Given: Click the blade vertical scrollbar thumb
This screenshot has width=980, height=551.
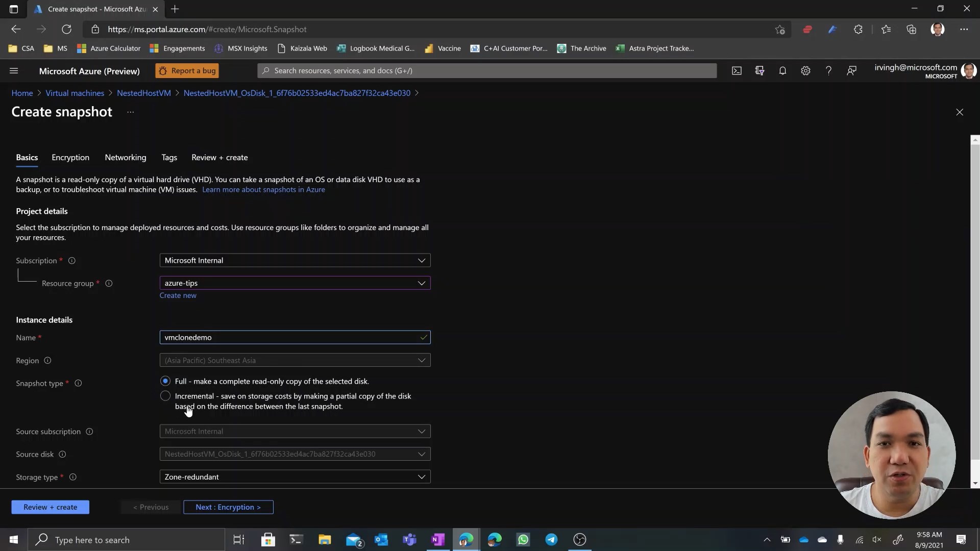Looking at the screenshot, I should tap(975, 301).
